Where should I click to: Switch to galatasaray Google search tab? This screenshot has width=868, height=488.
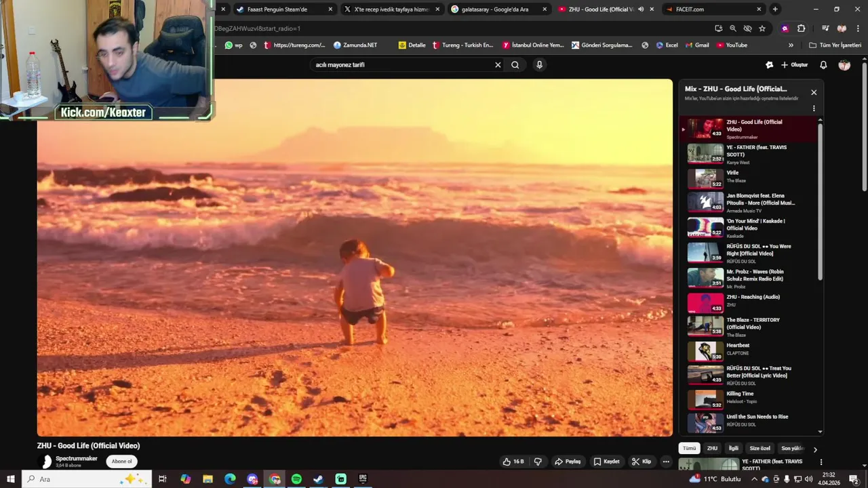pyautogui.click(x=498, y=9)
